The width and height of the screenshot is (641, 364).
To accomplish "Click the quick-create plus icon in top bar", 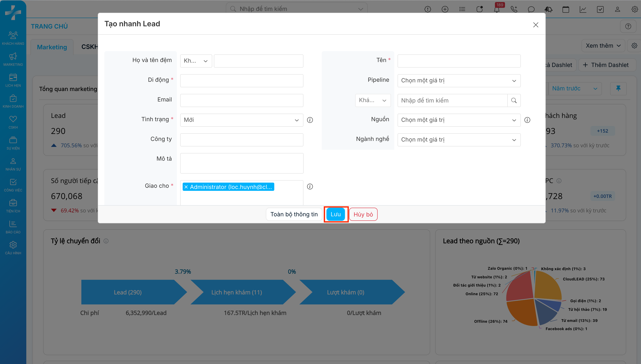I will 445,9.
